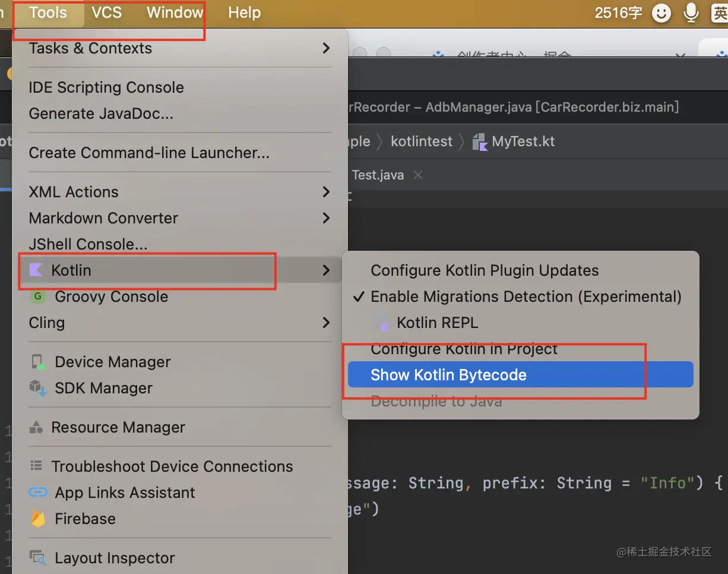The height and width of the screenshot is (574, 728).
Task: Click MyTest.kt in the breadcrumb
Action: [x=523, y=141]
